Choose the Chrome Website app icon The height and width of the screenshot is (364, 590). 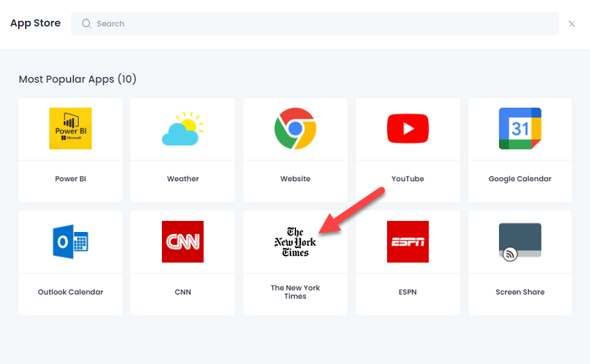click(x=295, y=129)
